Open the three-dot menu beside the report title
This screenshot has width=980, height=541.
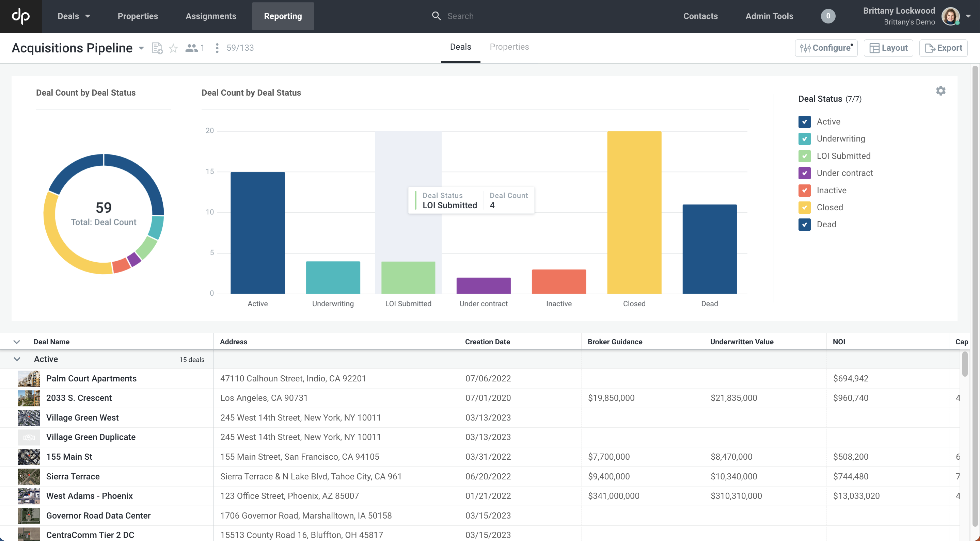point(217,48)
